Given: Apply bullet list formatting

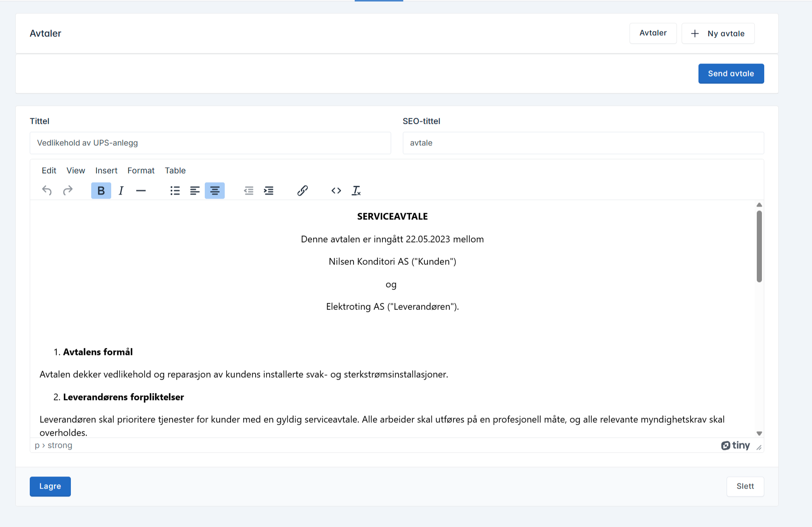Looking at the screenshot, I should pyautogui.click(x=175, y=190).
